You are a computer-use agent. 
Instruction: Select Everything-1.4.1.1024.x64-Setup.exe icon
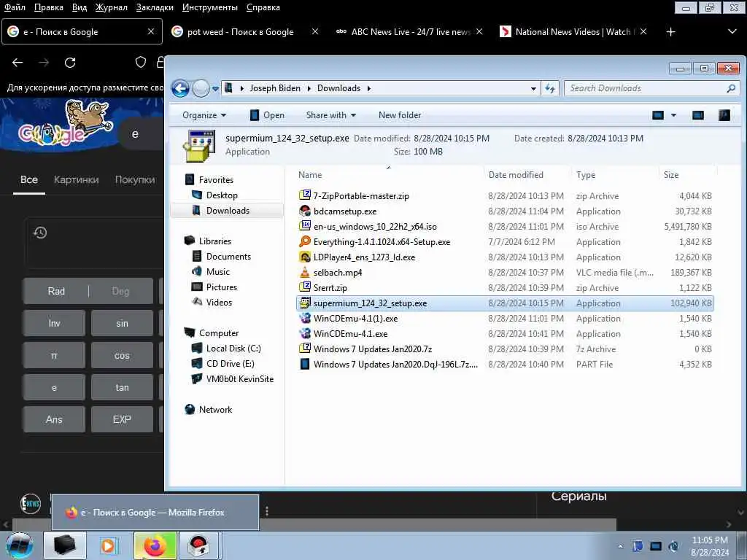click(x=304, y=241)
